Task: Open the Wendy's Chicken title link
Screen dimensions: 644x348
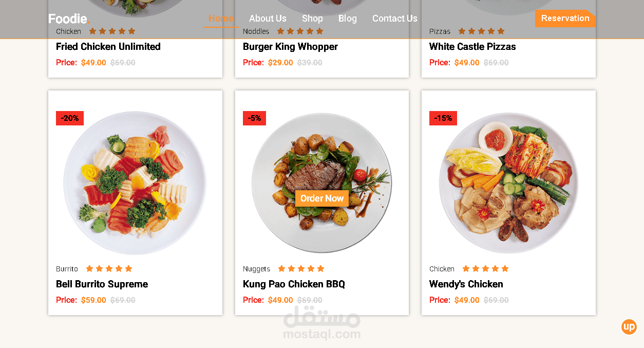Action: coord(466,284)
